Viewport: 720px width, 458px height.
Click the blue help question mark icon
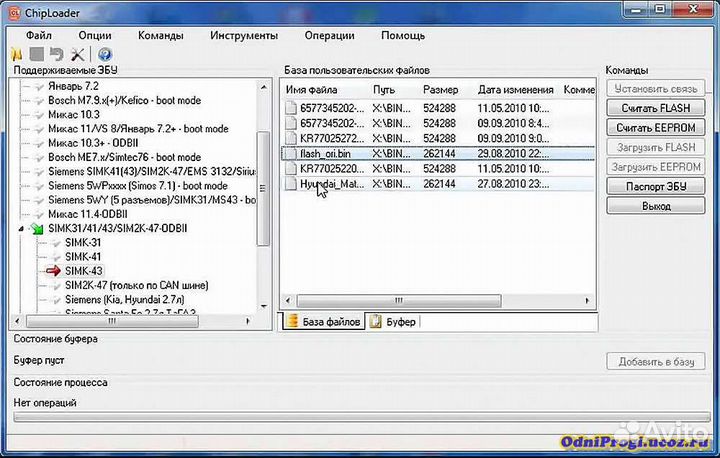point(104,54)
